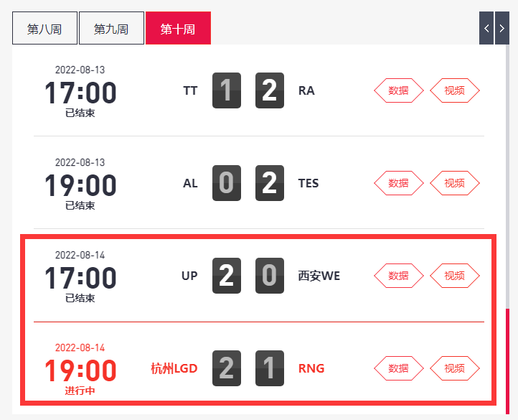Screen dimensions: 518x420
Task: Watch 视频 for 杭州LGD vs RNG match
Action: [x=454, y=368]
